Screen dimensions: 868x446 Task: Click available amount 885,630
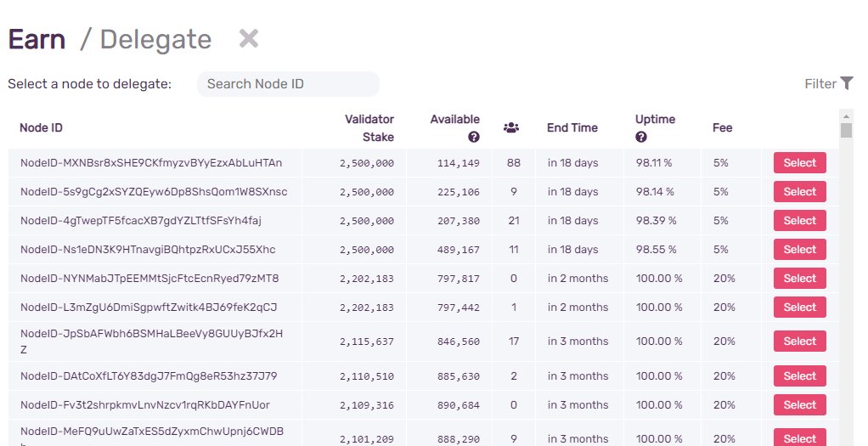click(x=459, y=376)
